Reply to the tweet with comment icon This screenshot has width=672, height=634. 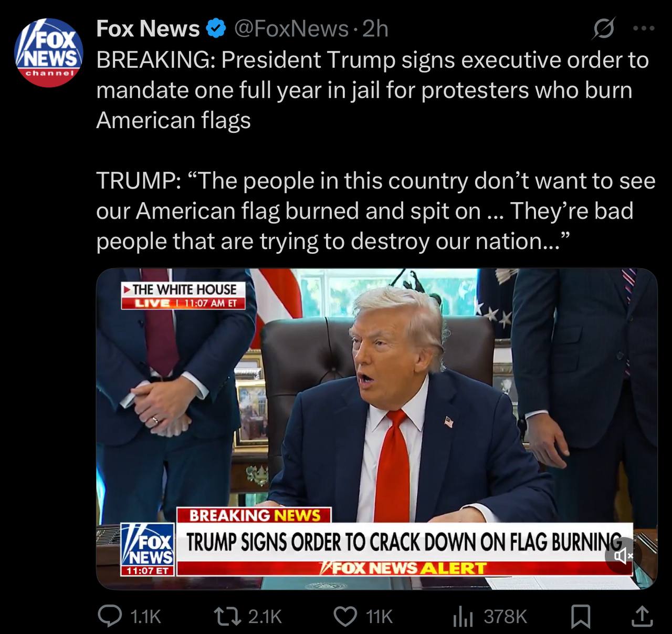pos(110,616)
